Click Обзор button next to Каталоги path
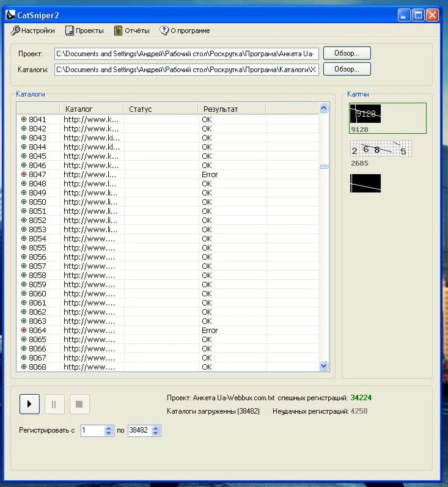The image size is (448, 487). [x=347, y=70]
